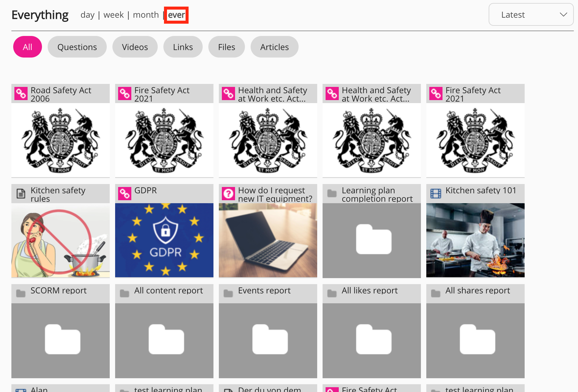This screenshot has width=578, height=392.
Task: Select the All filter pill
Action: coord(28,47)
